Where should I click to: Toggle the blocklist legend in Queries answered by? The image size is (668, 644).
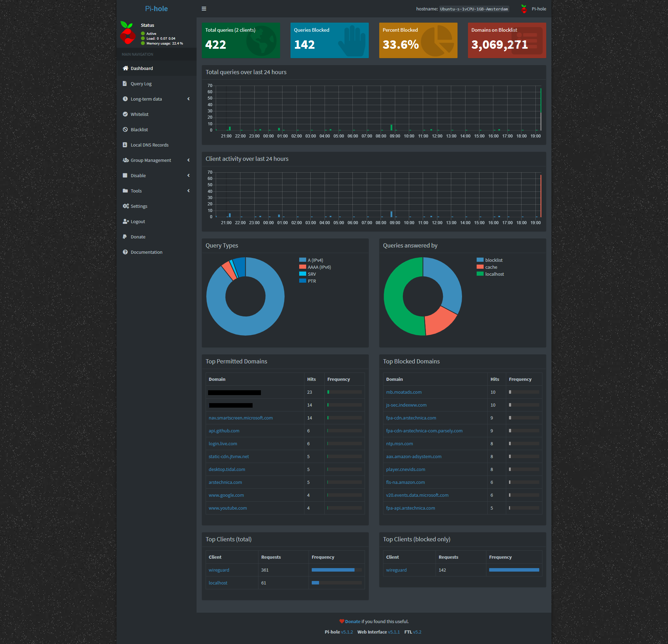pyautogui.click(x=493, y=260)
